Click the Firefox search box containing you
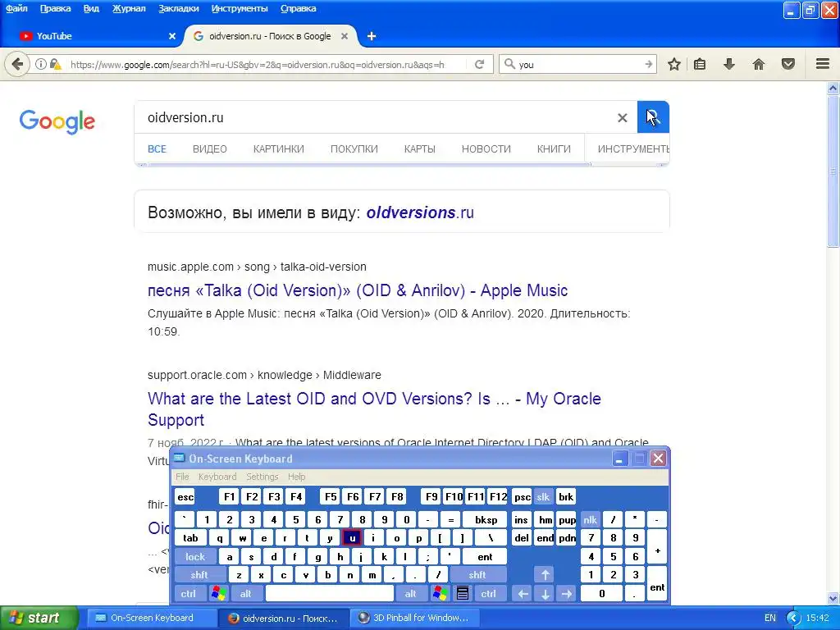 pos(578,64)
